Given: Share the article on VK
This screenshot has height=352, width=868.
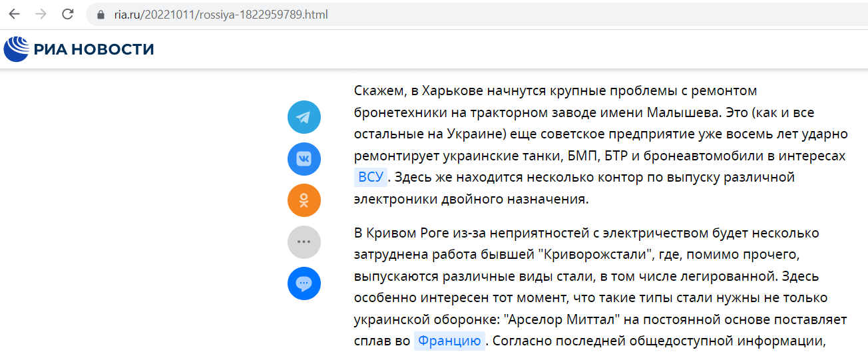Looking at the screenshot, I should (x=304, y=159).
